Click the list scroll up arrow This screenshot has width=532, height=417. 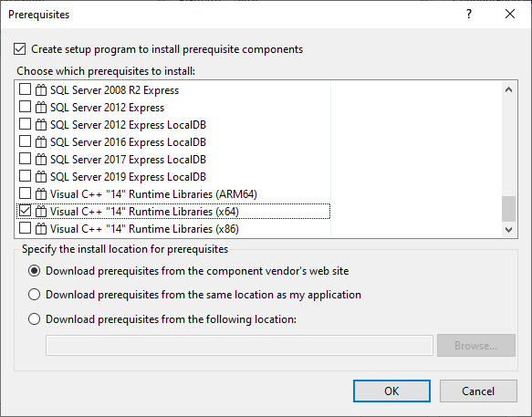508,90
